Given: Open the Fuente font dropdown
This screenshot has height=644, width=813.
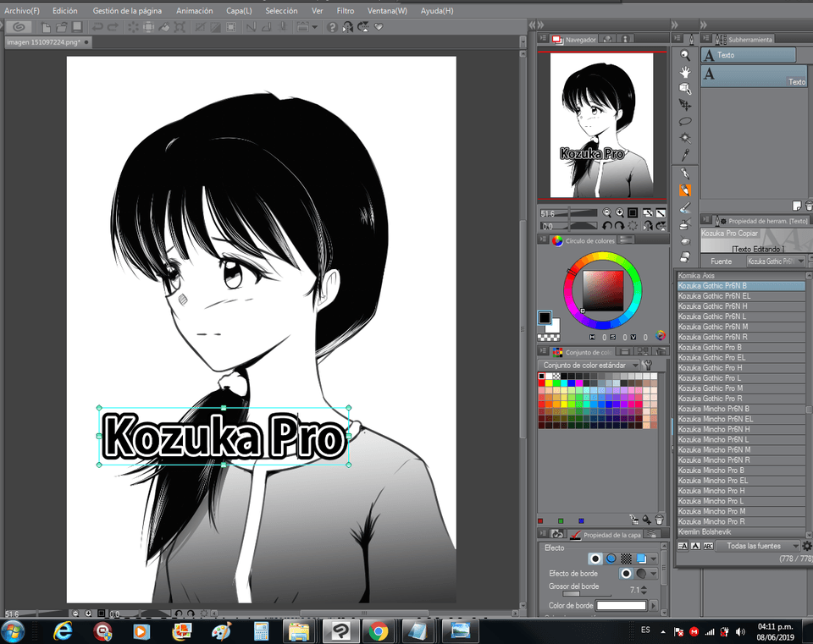Looking at the screenshot, I should pyautogui.click(x=777, y=261).
